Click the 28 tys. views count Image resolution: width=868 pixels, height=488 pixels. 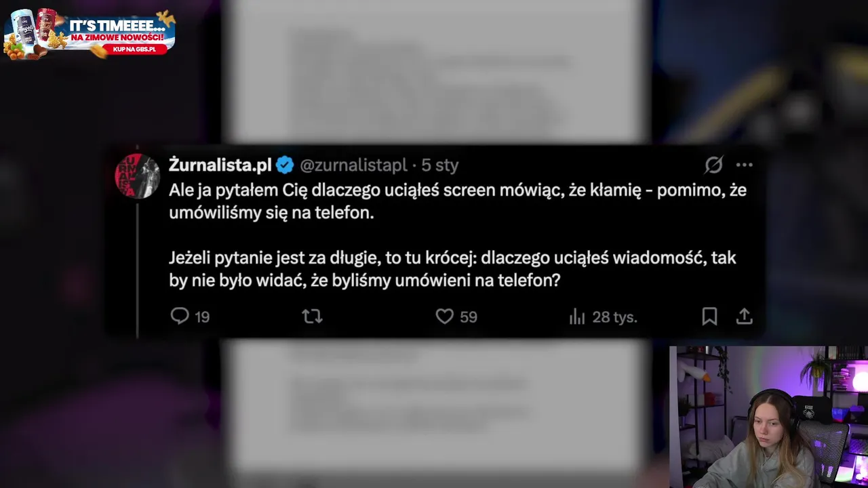tap(614, 317)
